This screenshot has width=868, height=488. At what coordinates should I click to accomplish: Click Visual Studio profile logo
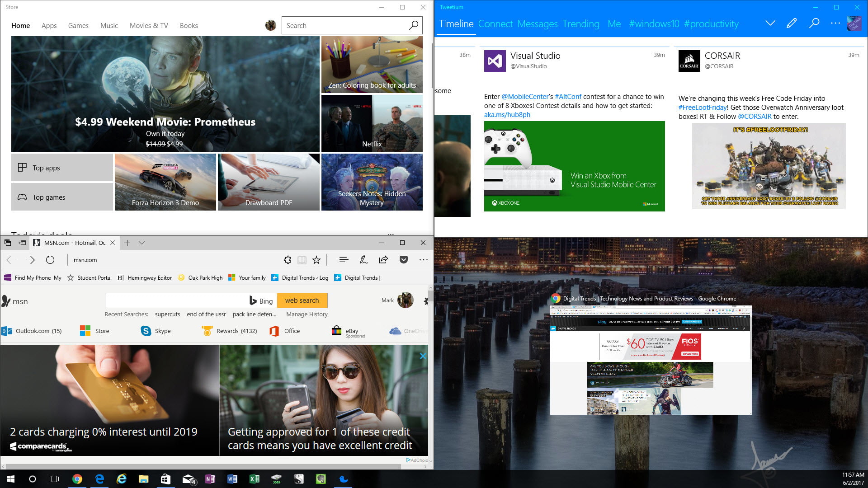pos(495,61)
